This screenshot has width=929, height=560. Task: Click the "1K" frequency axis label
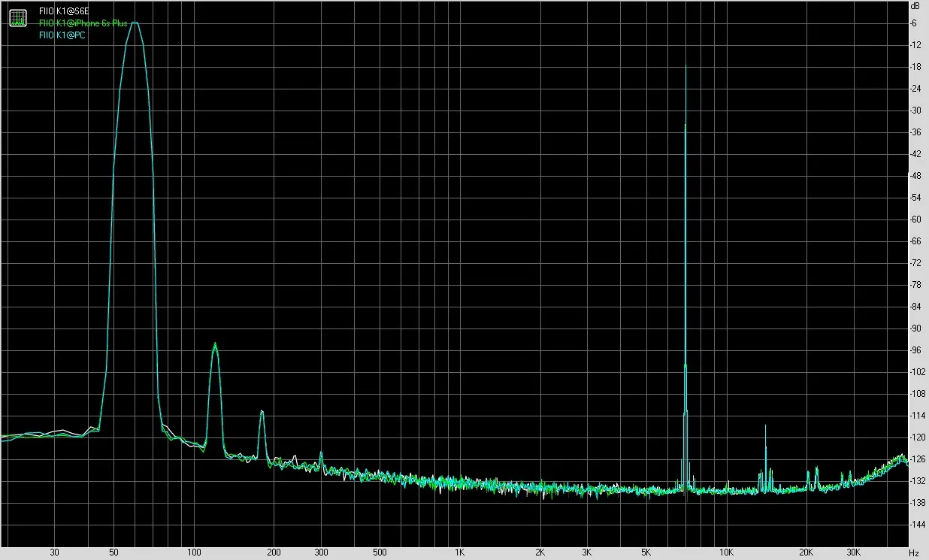460,552
